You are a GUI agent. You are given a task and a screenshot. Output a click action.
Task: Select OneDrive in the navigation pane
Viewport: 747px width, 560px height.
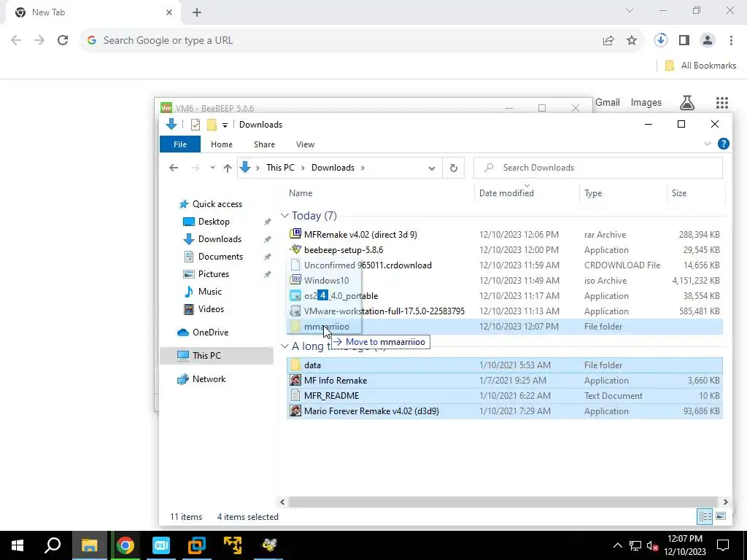(x=210, y=332)
